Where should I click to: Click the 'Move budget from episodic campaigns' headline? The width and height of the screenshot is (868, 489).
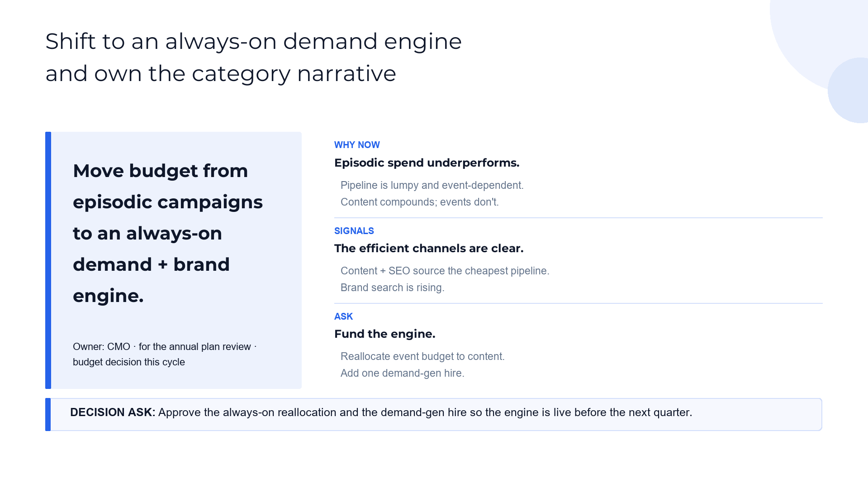(x=168, y=233)
